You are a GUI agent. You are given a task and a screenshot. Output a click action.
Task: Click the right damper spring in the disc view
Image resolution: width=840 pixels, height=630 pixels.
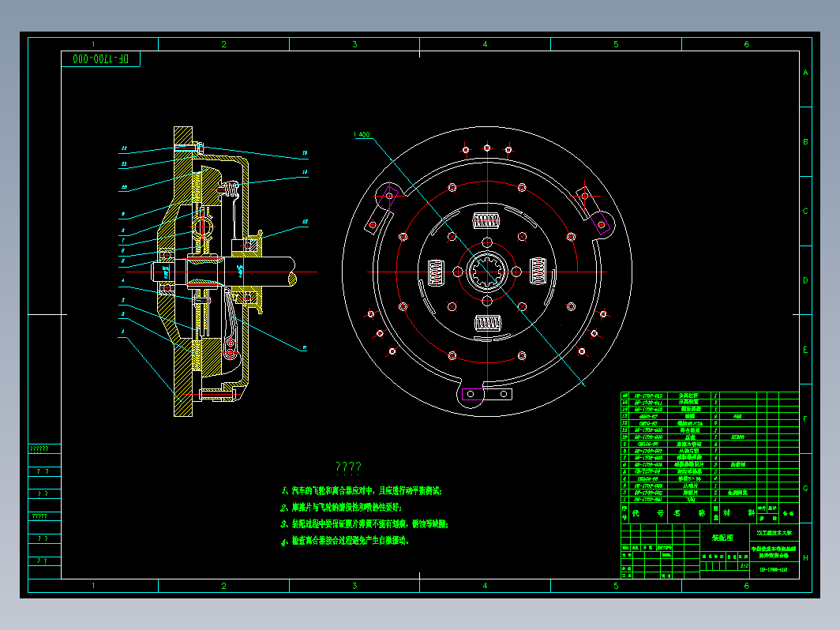tap(538, 271)
